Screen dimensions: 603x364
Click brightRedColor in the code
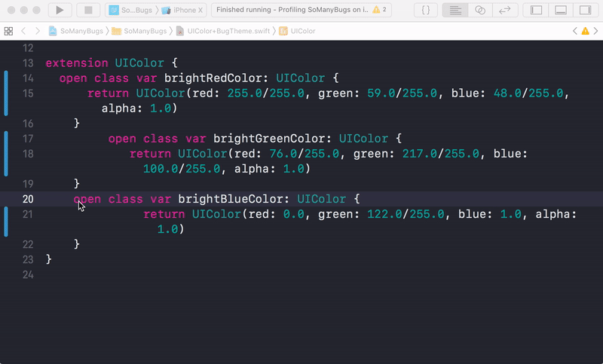click(213, 78)
